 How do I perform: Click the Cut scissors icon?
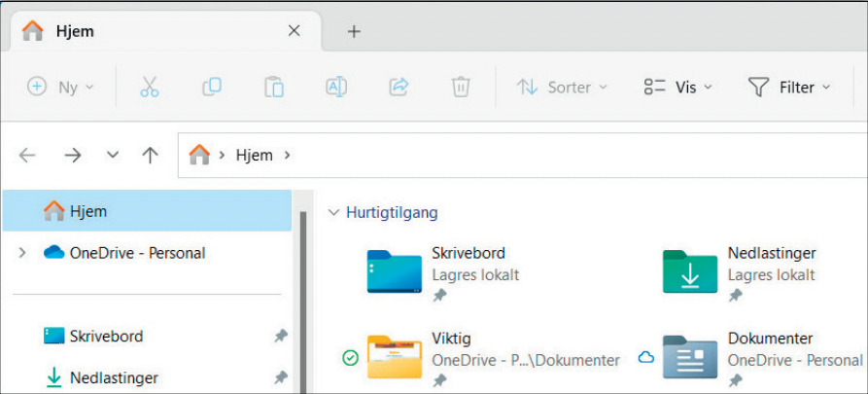pos(149,87)
